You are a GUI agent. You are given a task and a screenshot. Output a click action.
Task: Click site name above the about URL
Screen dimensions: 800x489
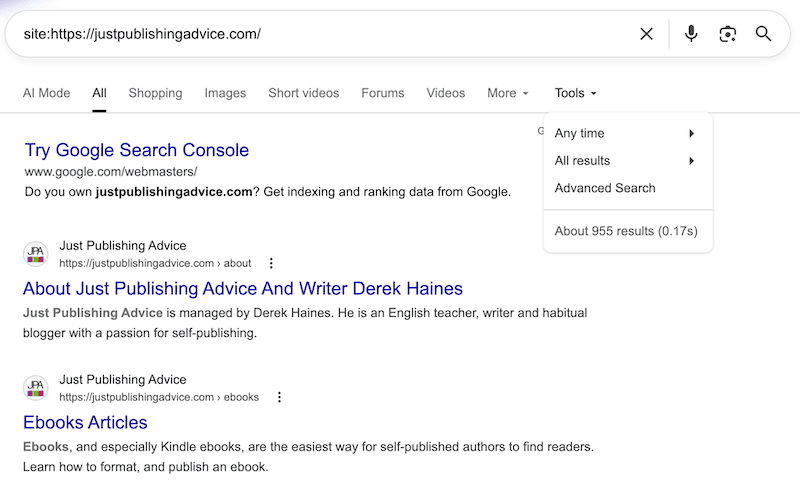(123, 246)
